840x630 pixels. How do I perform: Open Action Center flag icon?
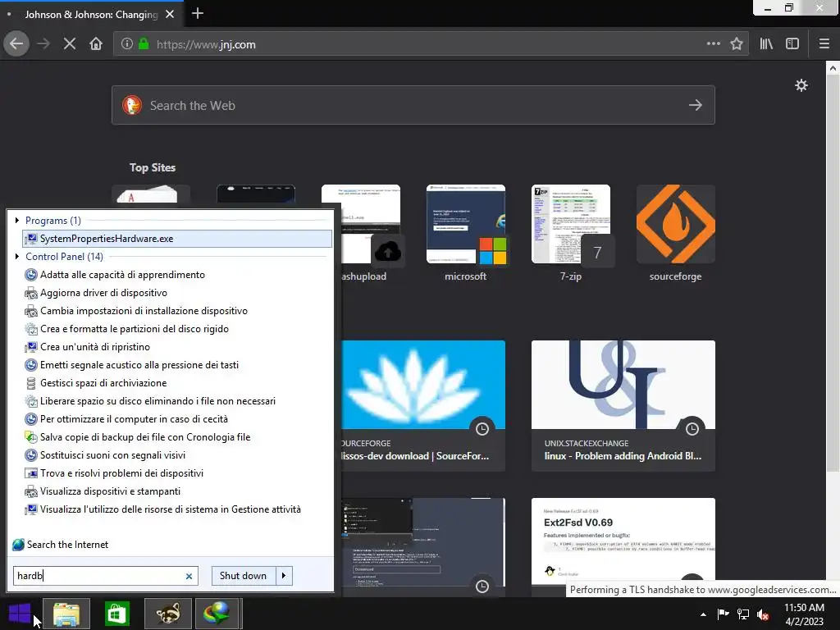(x=724, y=614)
